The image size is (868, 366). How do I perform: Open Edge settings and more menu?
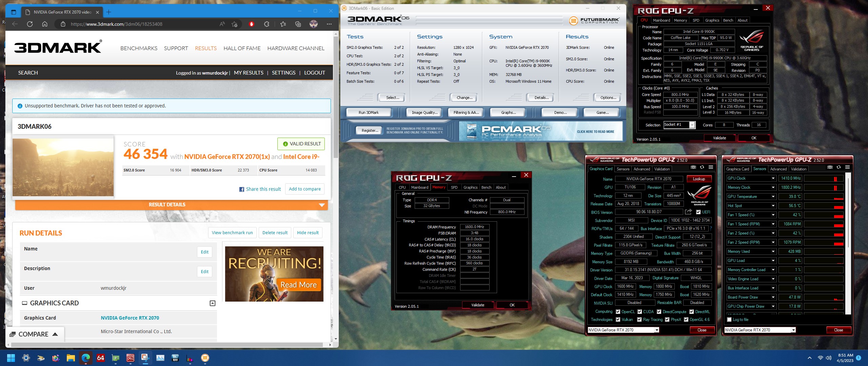point(329,24)
